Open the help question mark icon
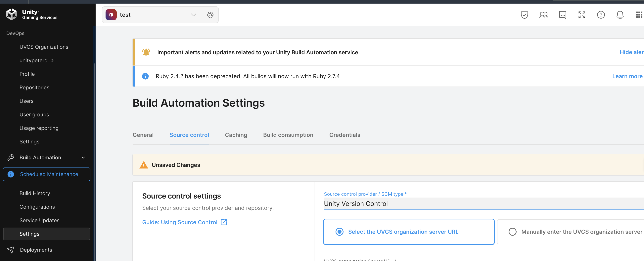644x261 pixels. coord(601,15)
